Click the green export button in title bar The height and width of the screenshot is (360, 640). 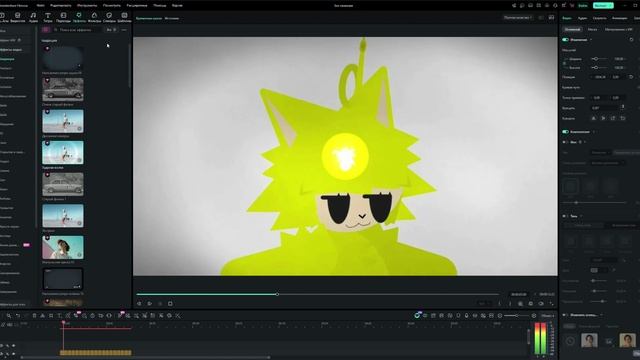pos(603,5)
